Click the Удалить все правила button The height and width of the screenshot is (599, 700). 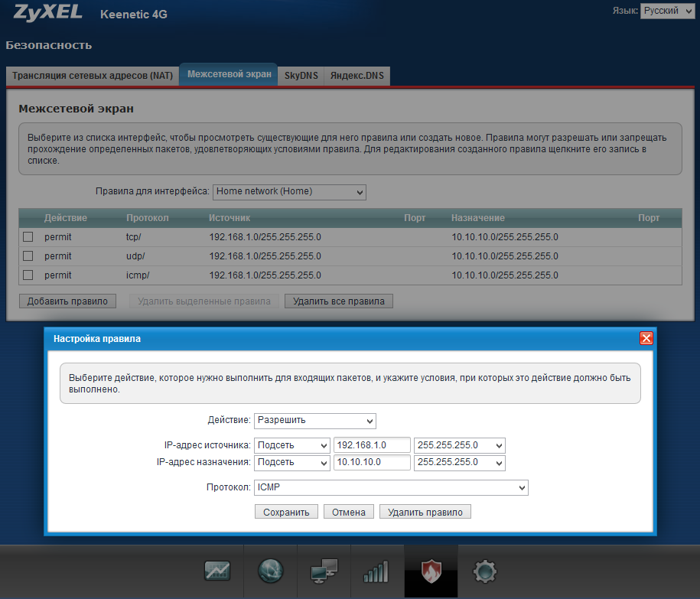(339, 301)
